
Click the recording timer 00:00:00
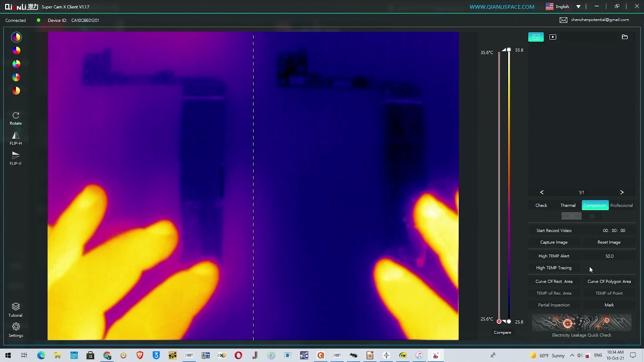point(614,230)
